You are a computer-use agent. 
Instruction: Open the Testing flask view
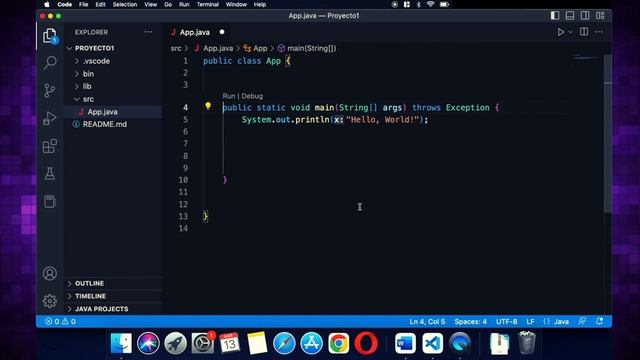pos(50,173)
